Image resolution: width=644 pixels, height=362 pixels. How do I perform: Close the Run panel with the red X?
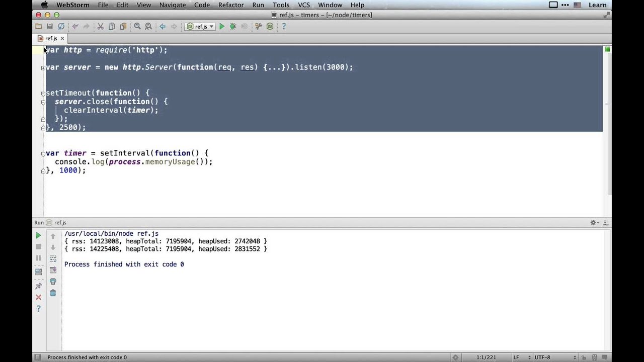point(38,297)
